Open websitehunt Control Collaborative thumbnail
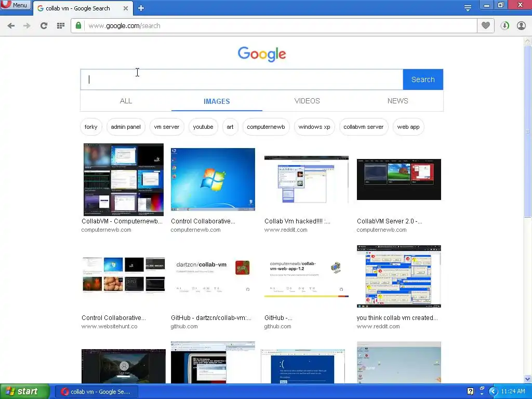Screen dimensions: 532x399 coord(124,275)
